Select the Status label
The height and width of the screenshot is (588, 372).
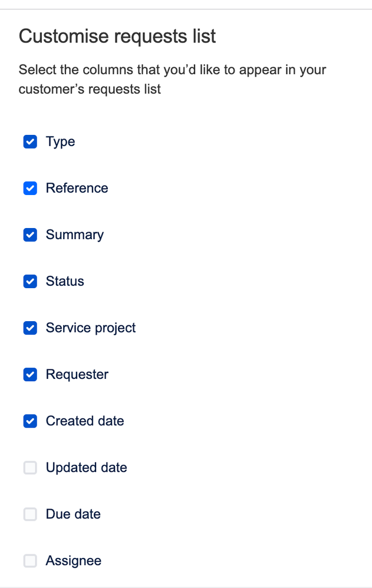tap(64, 281)
